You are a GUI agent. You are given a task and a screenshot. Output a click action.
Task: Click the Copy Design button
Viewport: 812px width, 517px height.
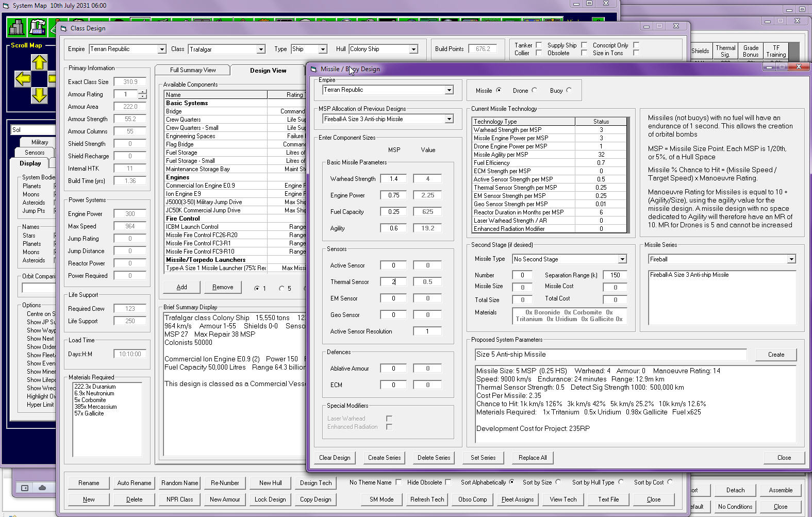click(x=316, y=499)
